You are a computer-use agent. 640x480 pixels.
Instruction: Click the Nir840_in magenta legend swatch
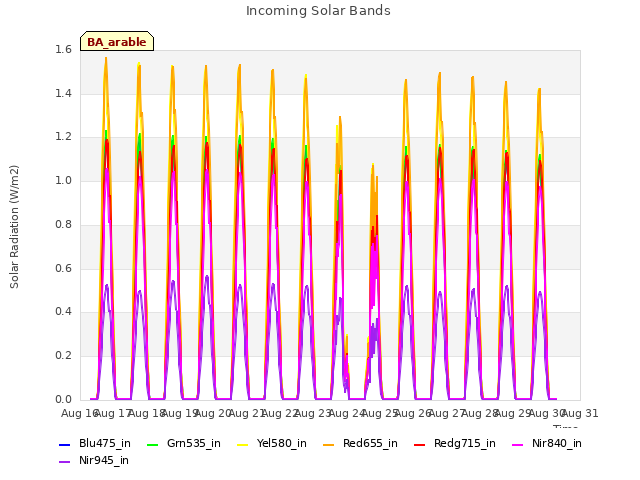pyautogui.click(x=518, y=444)
